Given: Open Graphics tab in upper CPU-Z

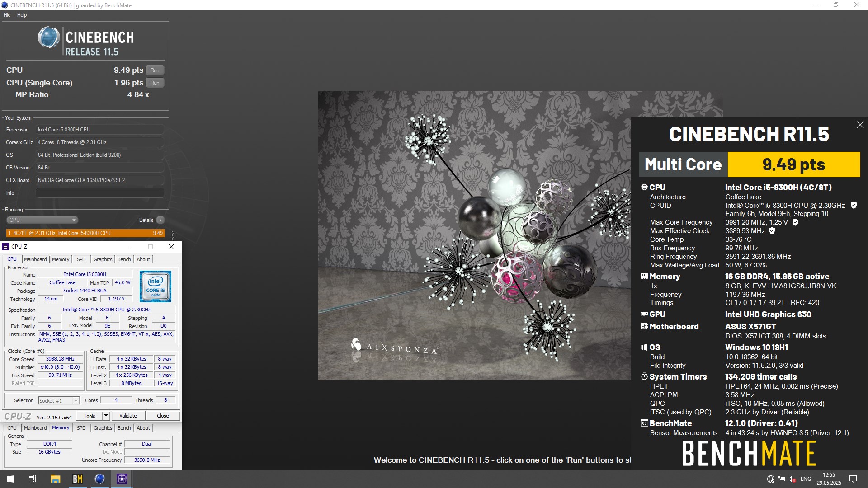Looking at the screenshot, I should (x=103, y=259).
